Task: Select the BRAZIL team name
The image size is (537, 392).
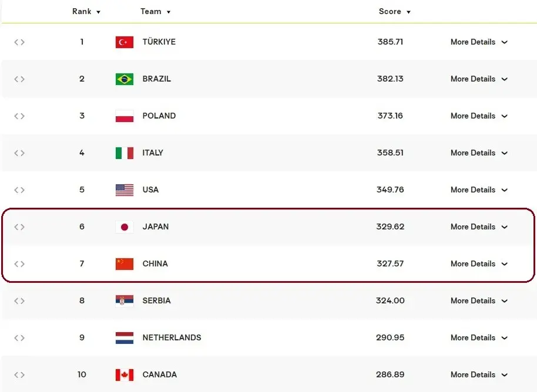Action: click(x=156, y=79)
